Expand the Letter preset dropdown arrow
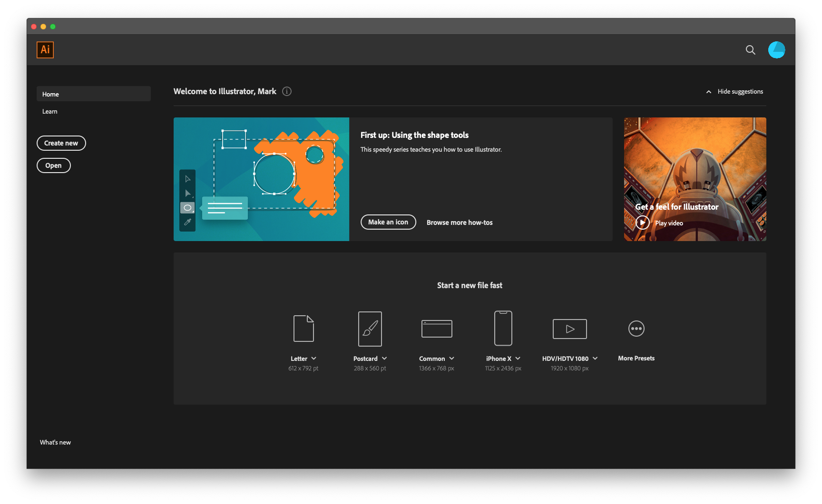Image resolution: width=822 pixels, height=504 pixels. (x=314, y=359)
